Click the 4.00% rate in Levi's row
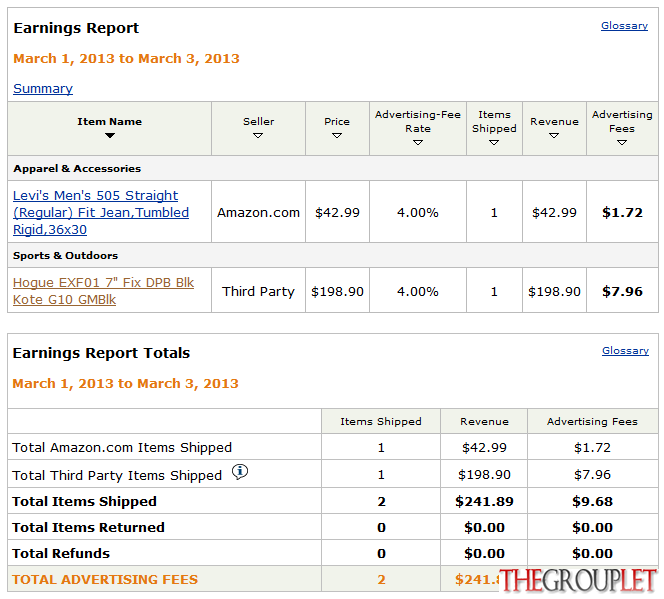 pos(418,213)
